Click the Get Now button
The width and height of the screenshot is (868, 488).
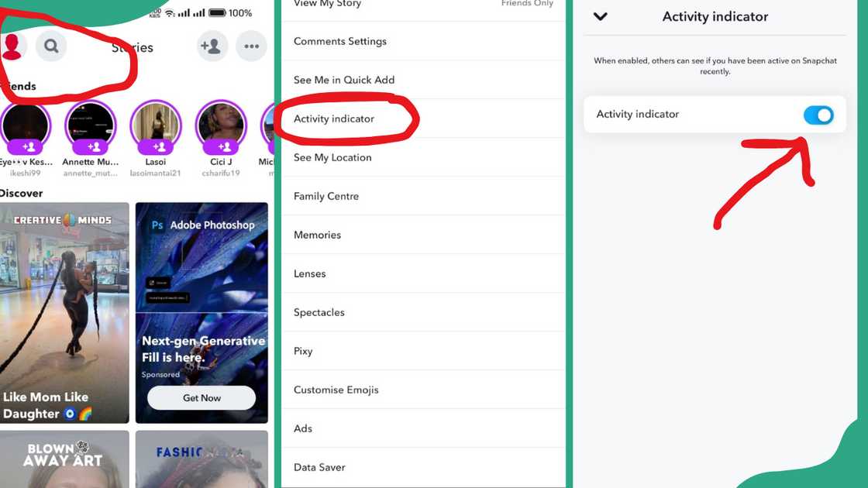pyautogui.click(x=201, y=398)
